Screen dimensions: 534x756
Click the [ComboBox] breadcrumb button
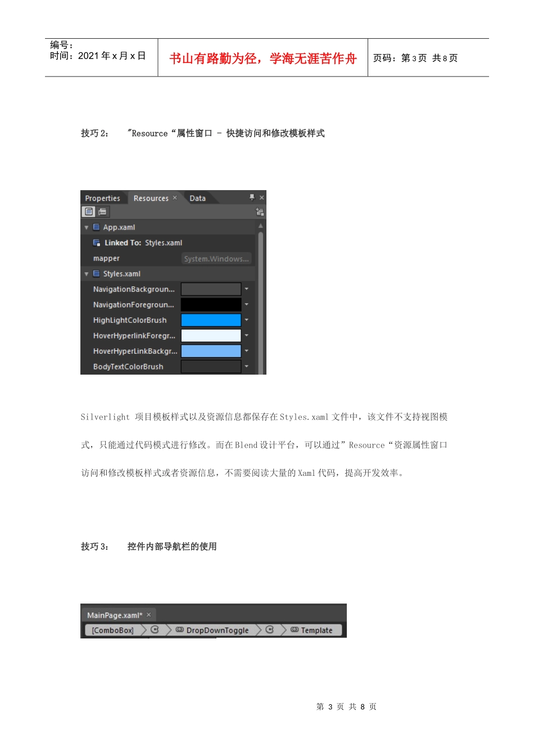(113, 630)
